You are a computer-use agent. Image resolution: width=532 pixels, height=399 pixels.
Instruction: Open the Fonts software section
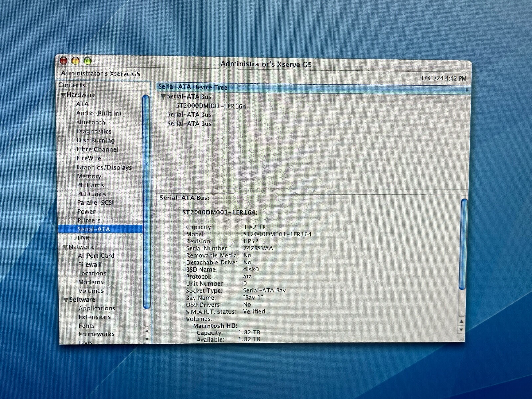click(x=87, y=326)
